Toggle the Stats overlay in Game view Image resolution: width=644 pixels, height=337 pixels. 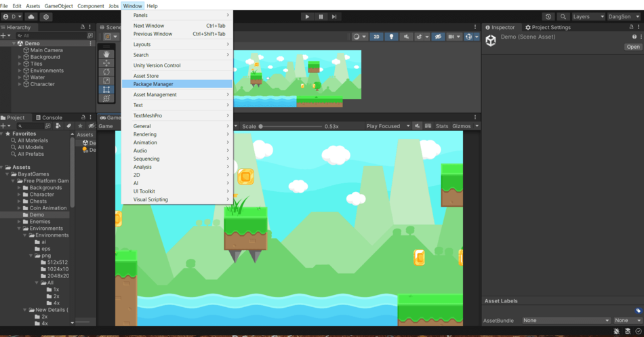click(442, 126)
